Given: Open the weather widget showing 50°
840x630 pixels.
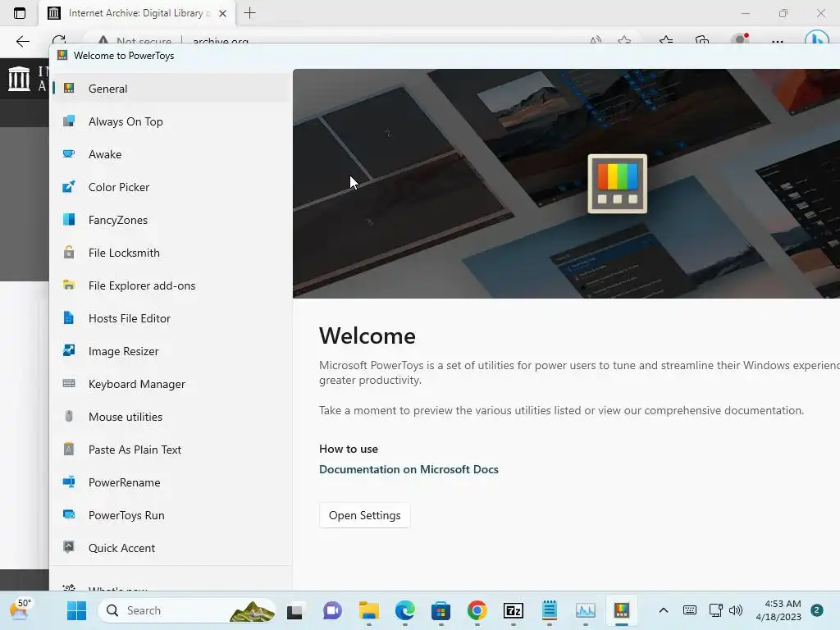Looking at the screenshot, I should point(21,609).
